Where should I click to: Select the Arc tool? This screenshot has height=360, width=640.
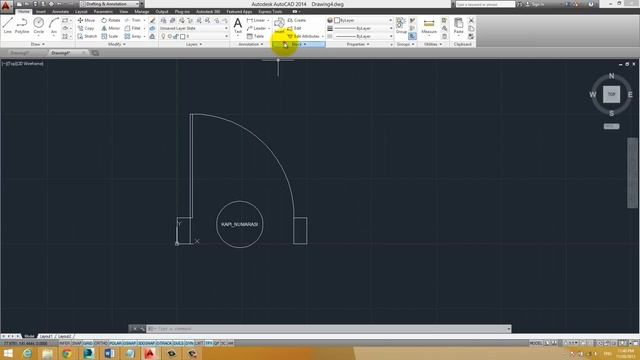click(53, 26)
